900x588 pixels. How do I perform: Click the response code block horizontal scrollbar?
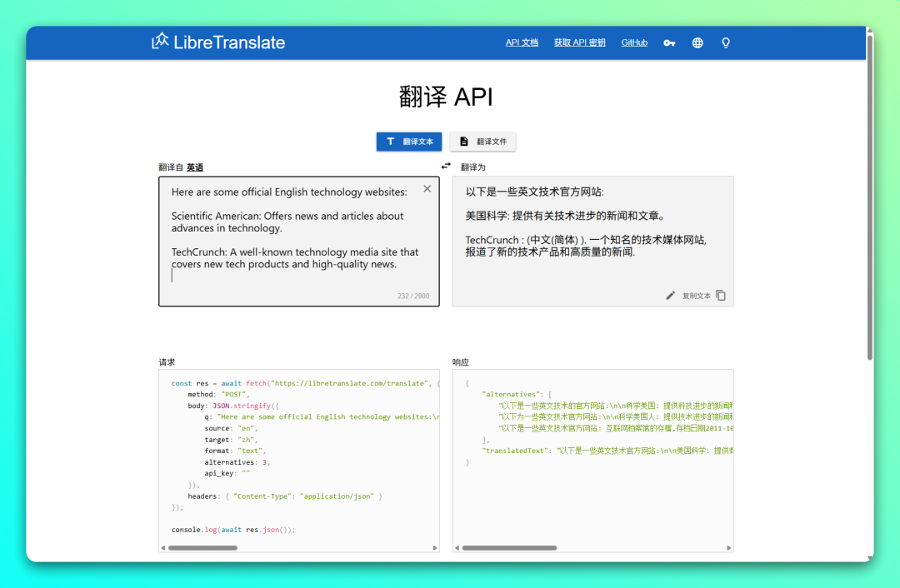[x=510, y=548]
